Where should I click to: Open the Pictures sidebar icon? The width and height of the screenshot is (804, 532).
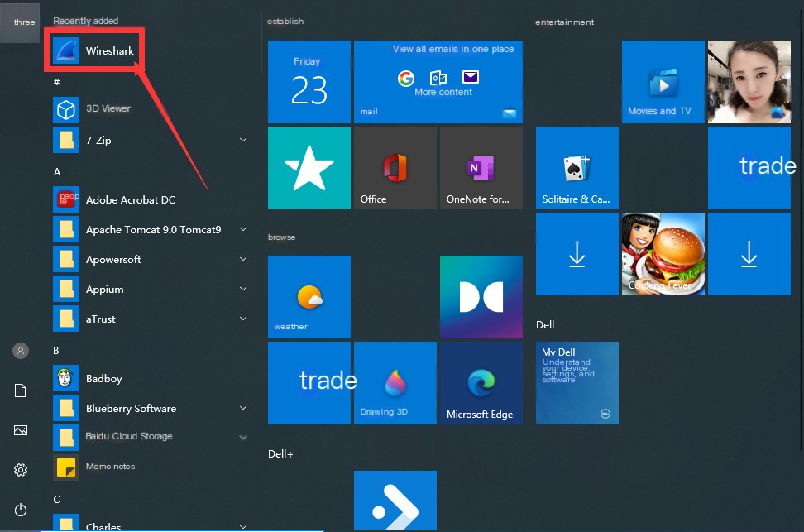click(21, 430)
